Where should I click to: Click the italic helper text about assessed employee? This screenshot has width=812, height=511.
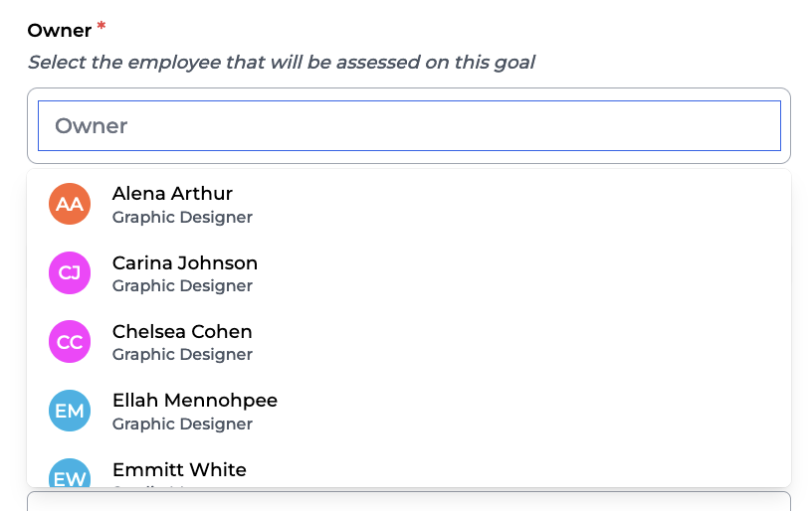(x=281, y=63)
